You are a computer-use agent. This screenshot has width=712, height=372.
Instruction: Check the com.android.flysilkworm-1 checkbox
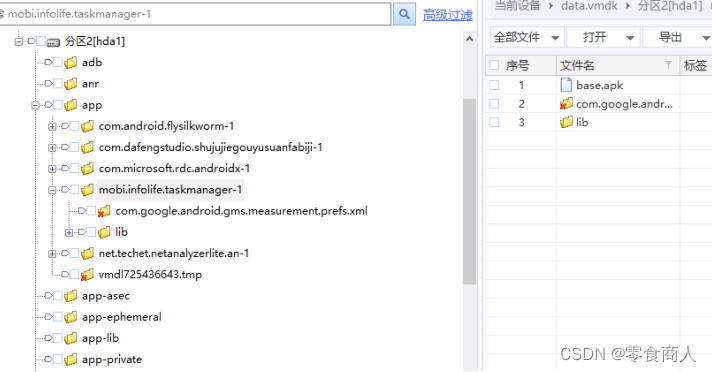74,126
